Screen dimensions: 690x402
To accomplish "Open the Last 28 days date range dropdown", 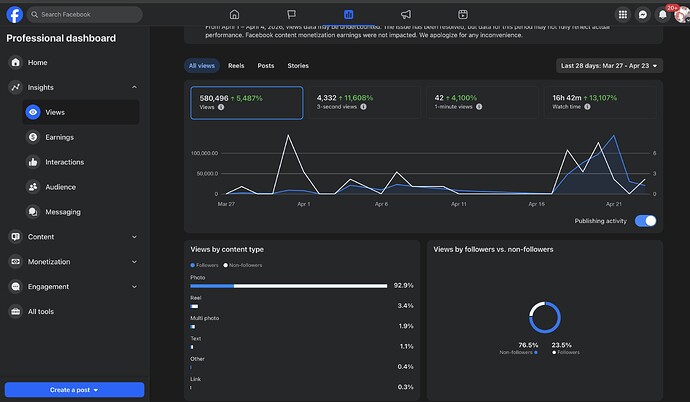I will [609, 66].
